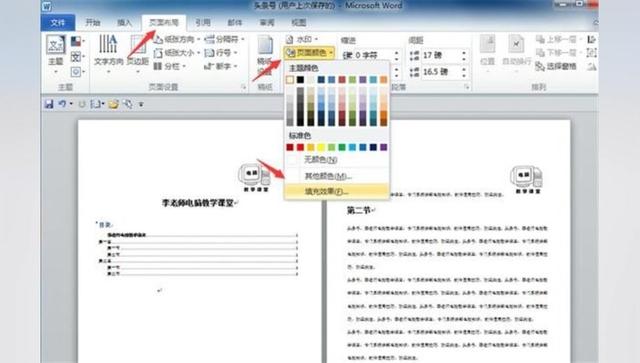Screen dimensions: 640x363
Task: Pick the black theme color swatch
Action: click(300, 80)
